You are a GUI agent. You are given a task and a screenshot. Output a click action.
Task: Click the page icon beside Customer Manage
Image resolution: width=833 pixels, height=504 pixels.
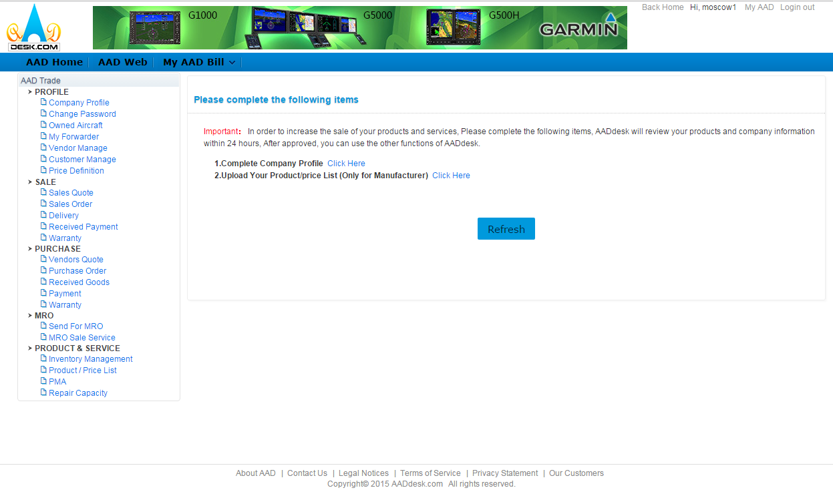pos(44,159)
